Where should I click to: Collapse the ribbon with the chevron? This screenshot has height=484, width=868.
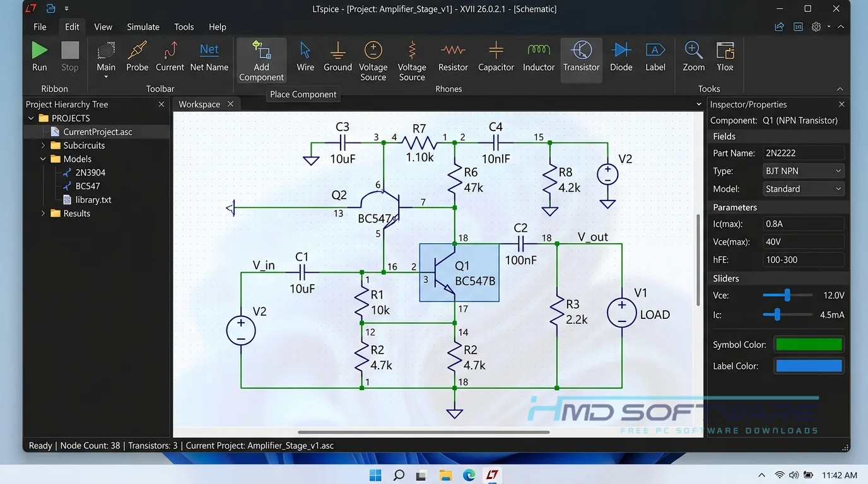[x=840, y=89]
